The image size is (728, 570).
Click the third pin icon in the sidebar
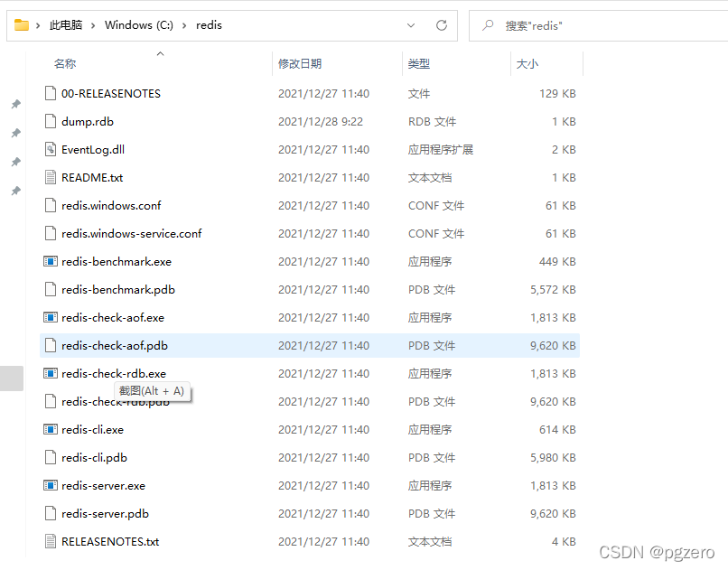point(16,162)
